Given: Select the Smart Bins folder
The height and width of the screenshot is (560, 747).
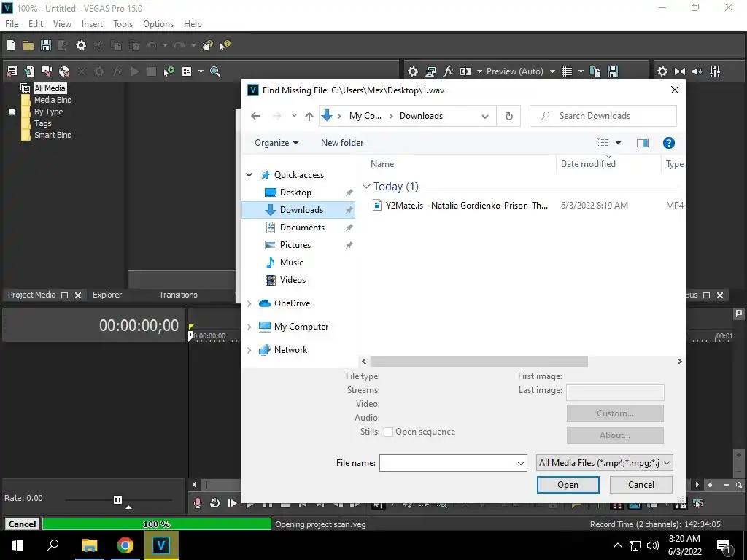Looking at the screenshot, I should (53, 135).
